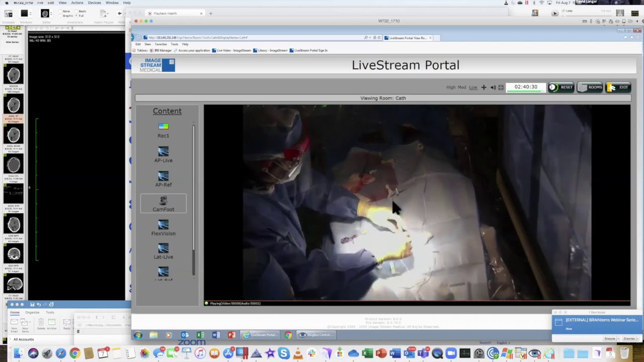This screenshot has height=362, width=644.
Task: Open Live Video - ImageStream bookmark
Action: [x=231, y=50]
